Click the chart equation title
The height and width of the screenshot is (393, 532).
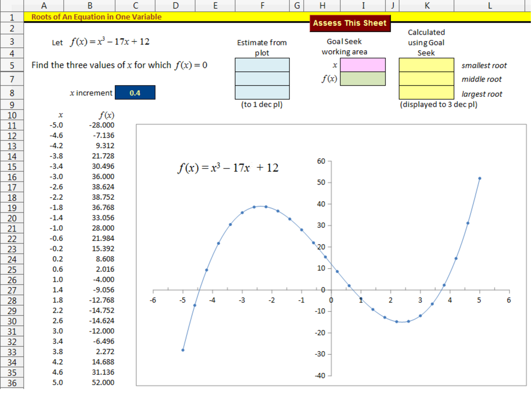(228, 168)
